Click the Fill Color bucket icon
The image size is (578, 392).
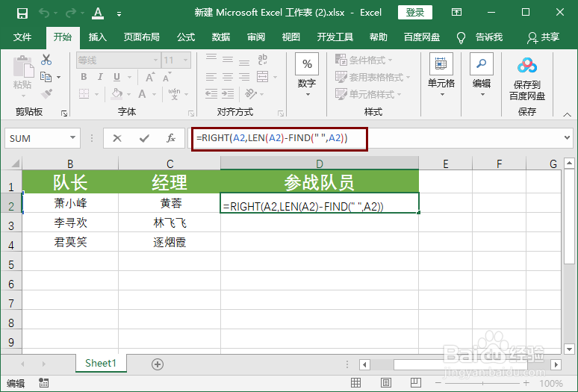(x=116, y=93)
